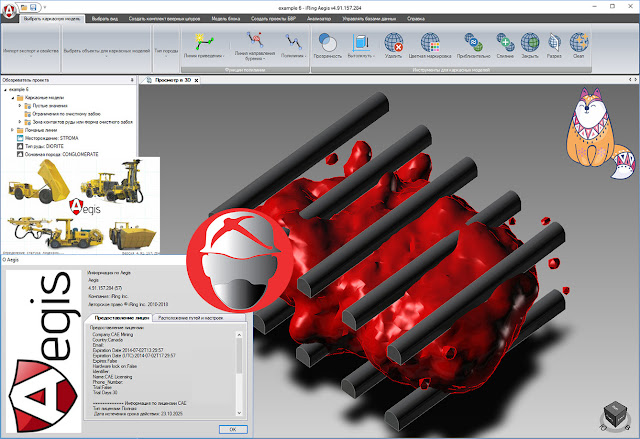Click the folder icon of Поножные линии
The image size is (640, 439).
(x=20, y=130)
